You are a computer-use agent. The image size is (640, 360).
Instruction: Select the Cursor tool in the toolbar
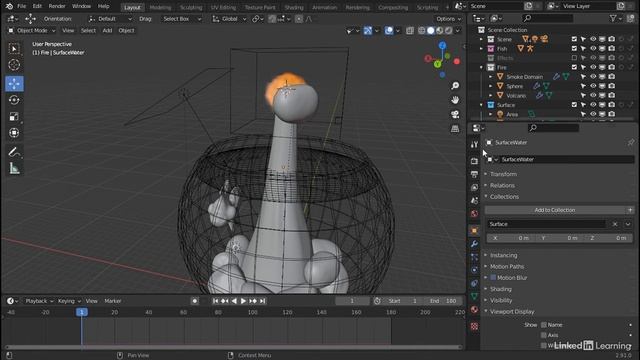[14, 65]
